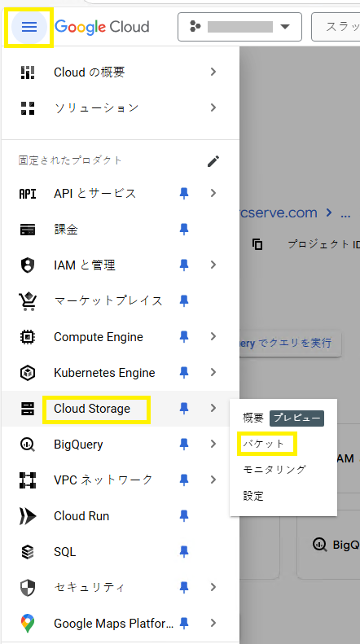Expand the API とサービス submenu chevron

213,193
